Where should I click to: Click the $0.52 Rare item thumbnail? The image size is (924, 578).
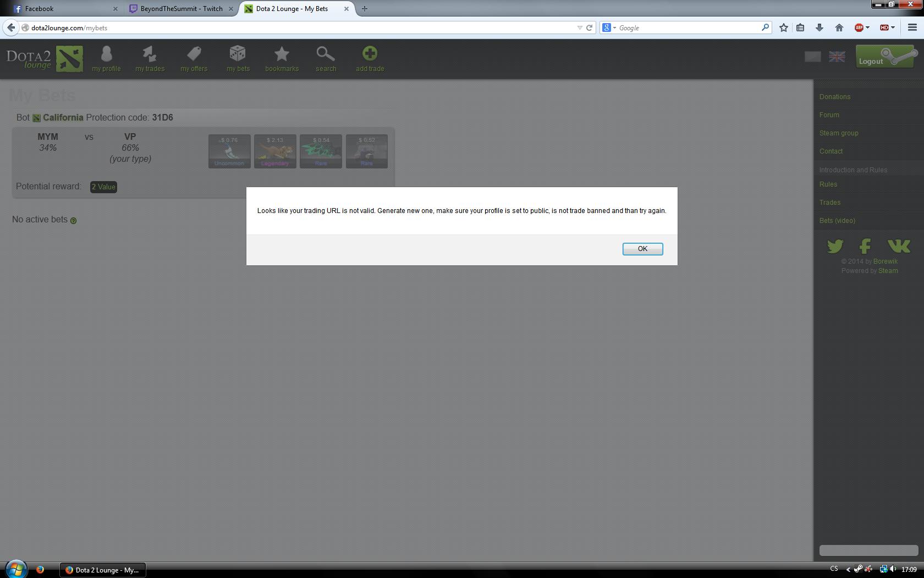click(x=367, y=151)
